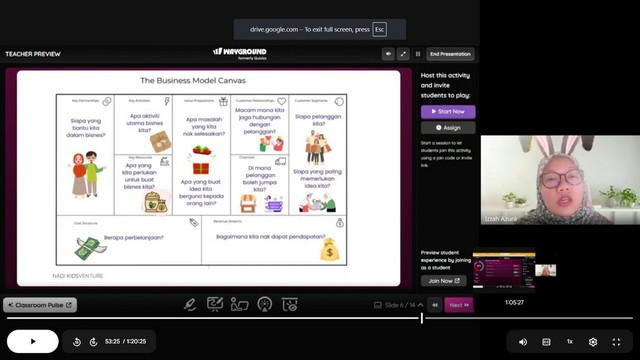Click End Presentation button
This screenshot has height=360, width=640.
point(450,54)
